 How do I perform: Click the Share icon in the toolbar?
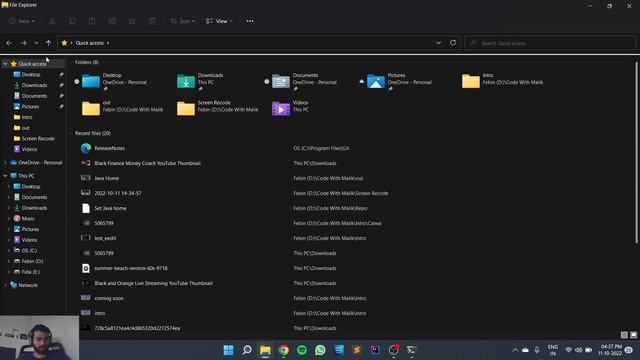[x=132, y=21]
